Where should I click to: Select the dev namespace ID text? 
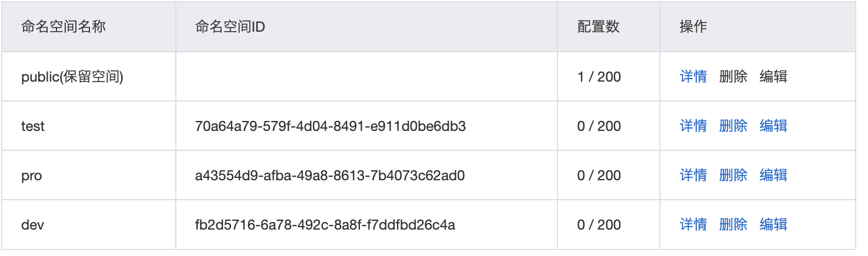coord(325,224)
